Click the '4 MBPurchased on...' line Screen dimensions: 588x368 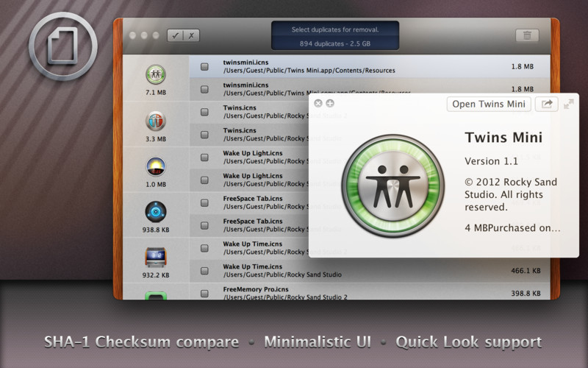512,228
